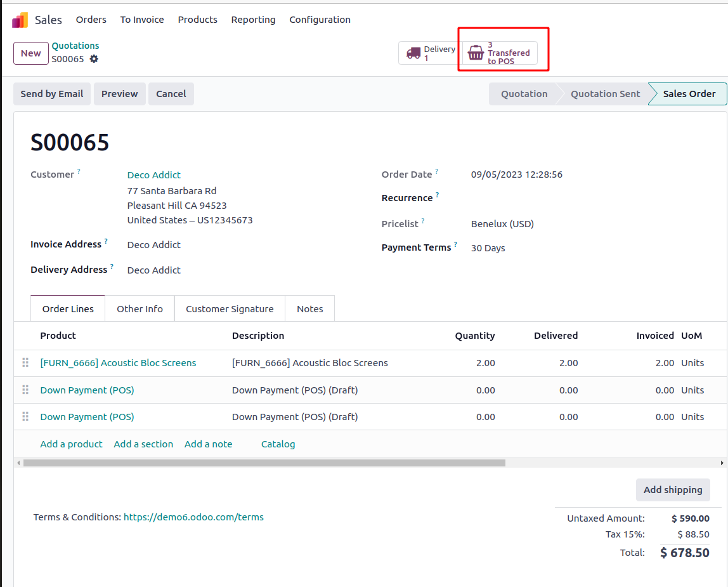Click the left arrow of horizontal scrollbar
Screen dimensions: 728x587
click(18, 463)
